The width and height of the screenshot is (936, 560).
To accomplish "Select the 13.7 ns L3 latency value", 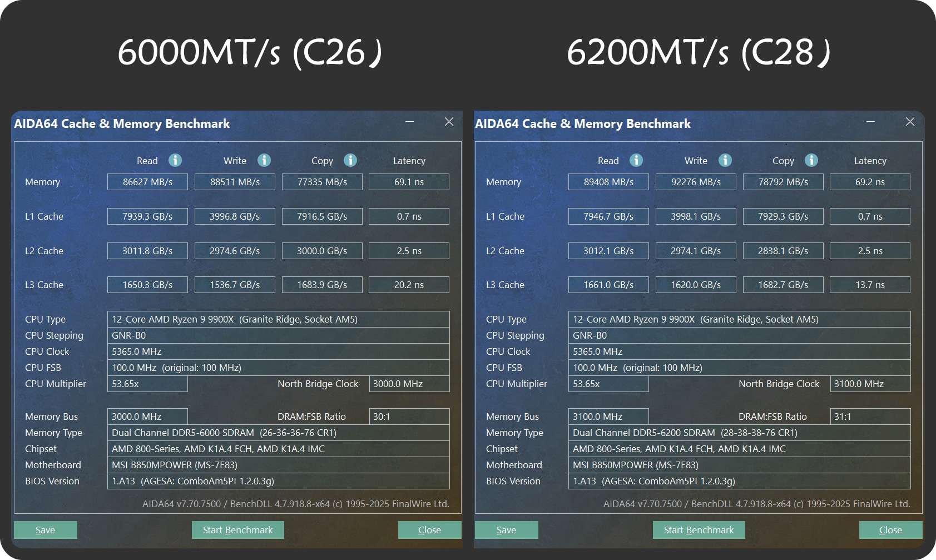I will [870, 285].
